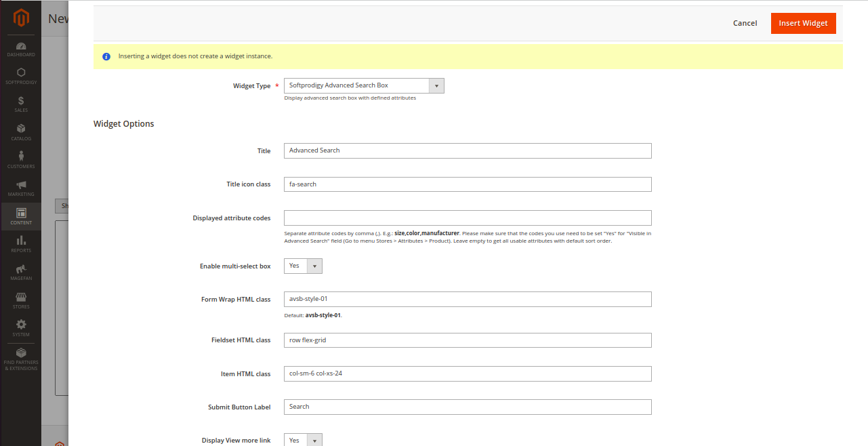The height and width of the screenshot is (446, 868).
Task: Open Display View more link dropdown
Action: tap(303, 440)
